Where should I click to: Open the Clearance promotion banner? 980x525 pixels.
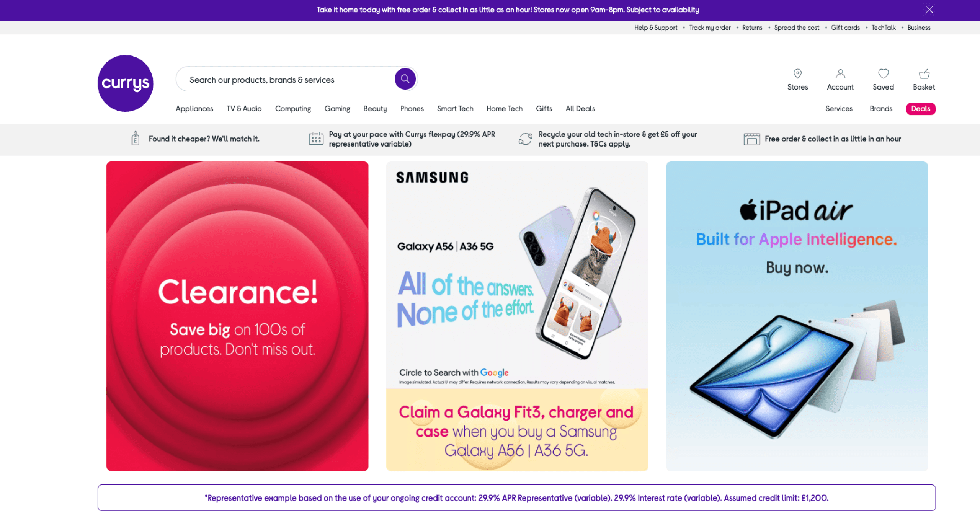(x=237, y=316)
